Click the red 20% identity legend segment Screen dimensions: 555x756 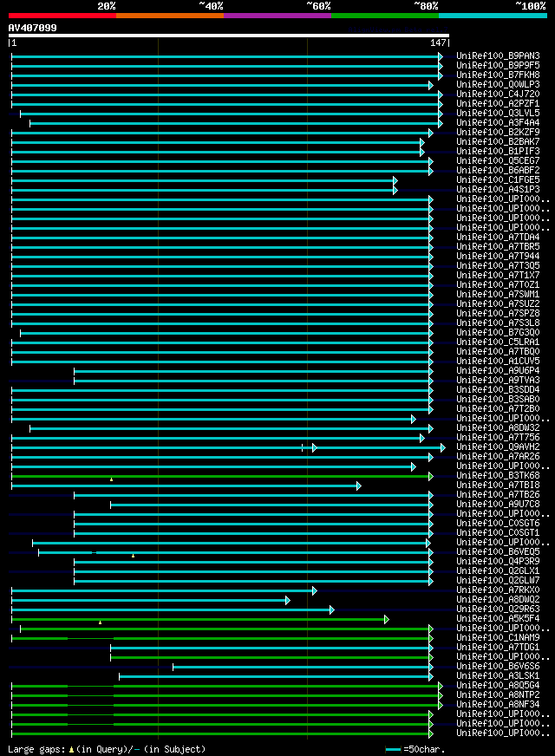(x=62, y=16)
